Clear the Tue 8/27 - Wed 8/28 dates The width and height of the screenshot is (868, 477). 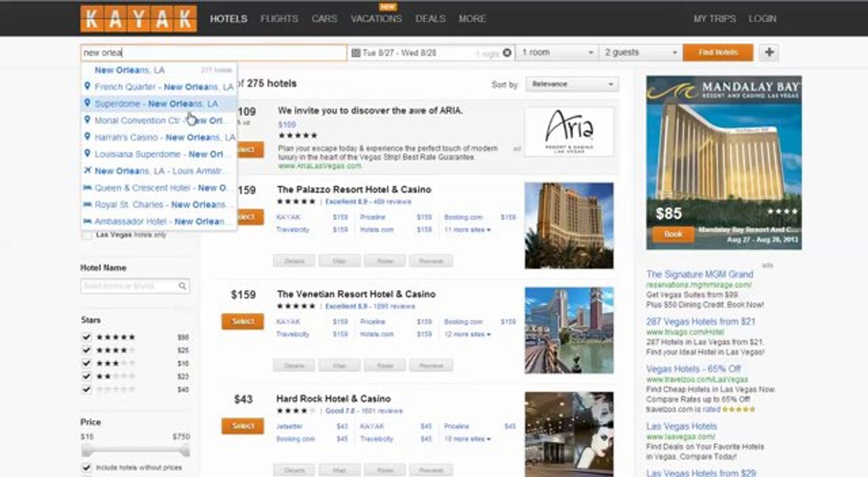(x=507, y=53)
